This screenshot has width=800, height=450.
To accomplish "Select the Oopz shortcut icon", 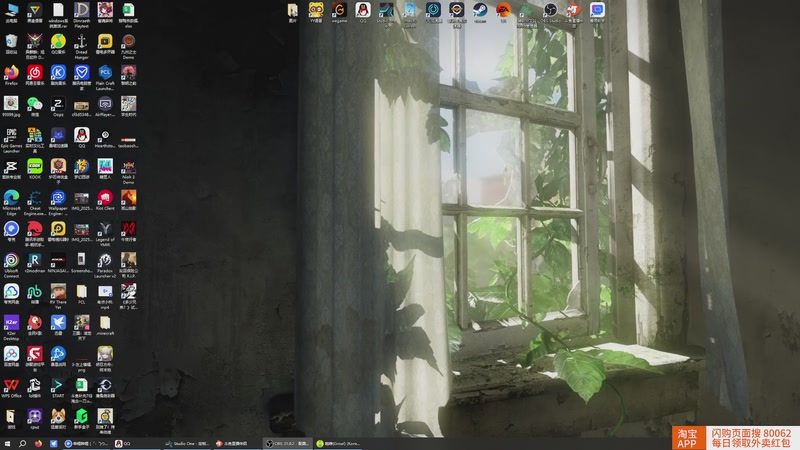I will pos(58,106).
